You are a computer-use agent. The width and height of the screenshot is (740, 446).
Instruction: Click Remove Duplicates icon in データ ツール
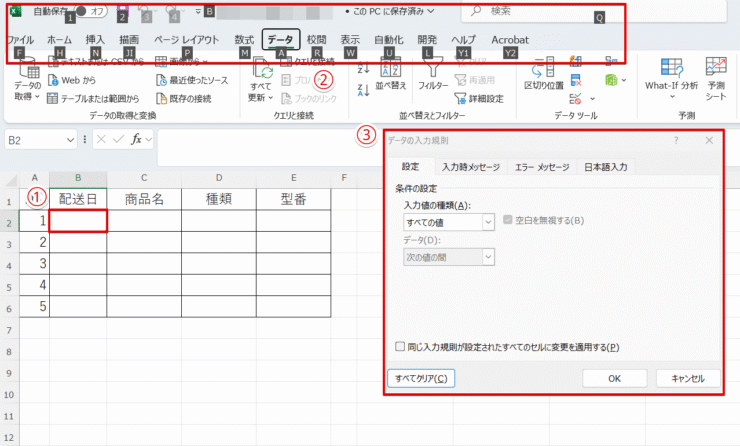click(575, 80)
